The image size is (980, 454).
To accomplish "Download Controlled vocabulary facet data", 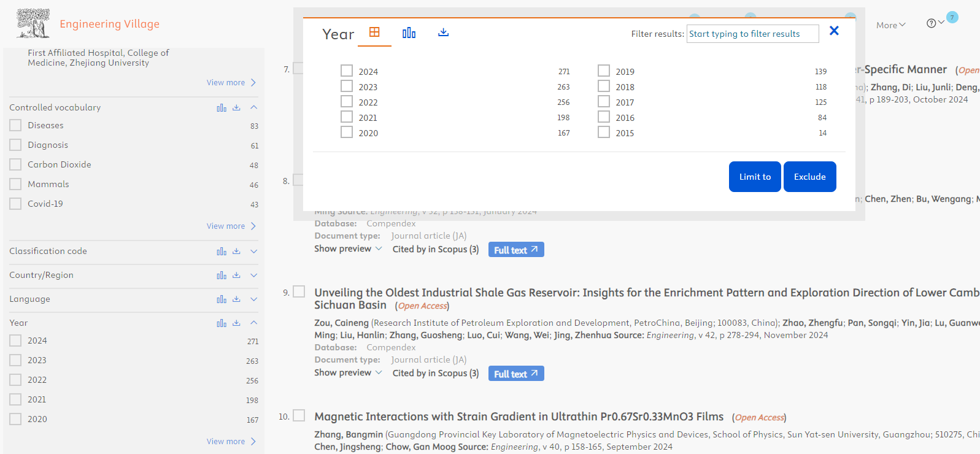I will pyautogui.click(x=236, y=108).
